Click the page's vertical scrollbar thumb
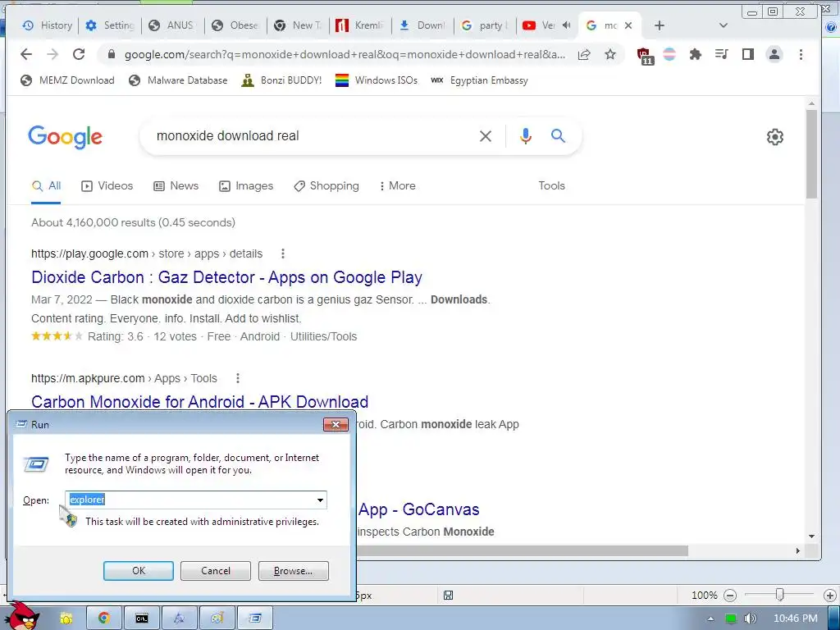 click(811, 154)
